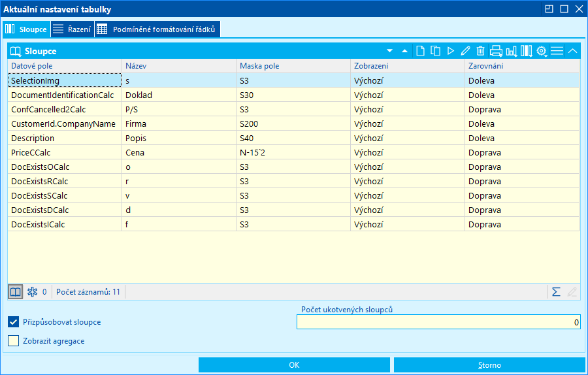The image size is (588, 375).
Task: Edit the column using the pencil icon
Action: [465, 51]
